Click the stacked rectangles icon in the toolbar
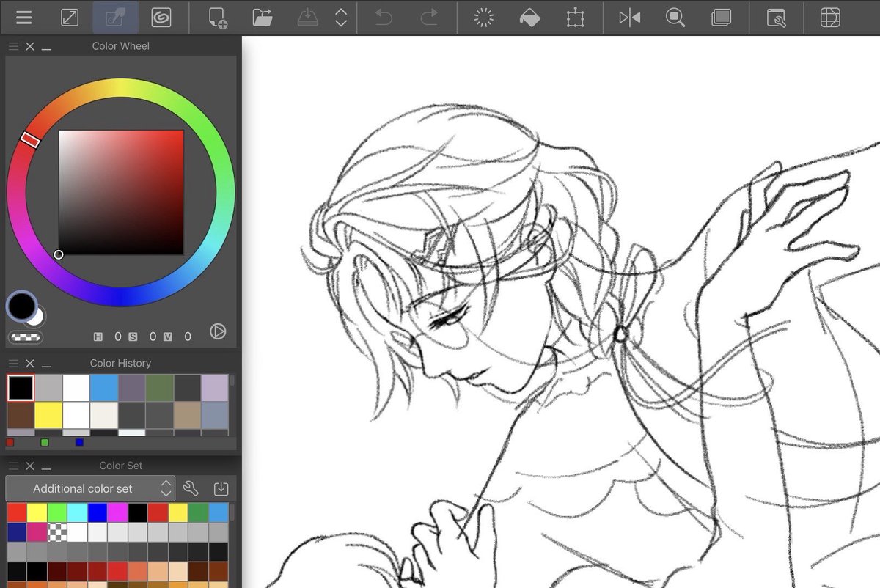The height and width of the screenshot is (588, 880). pos(722,18)
